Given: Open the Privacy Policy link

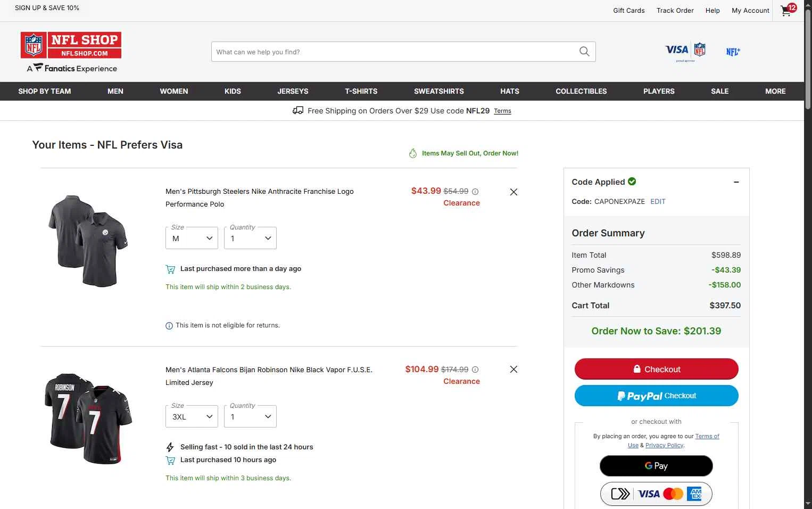Looking at the screenshot, I should (664, 445).
